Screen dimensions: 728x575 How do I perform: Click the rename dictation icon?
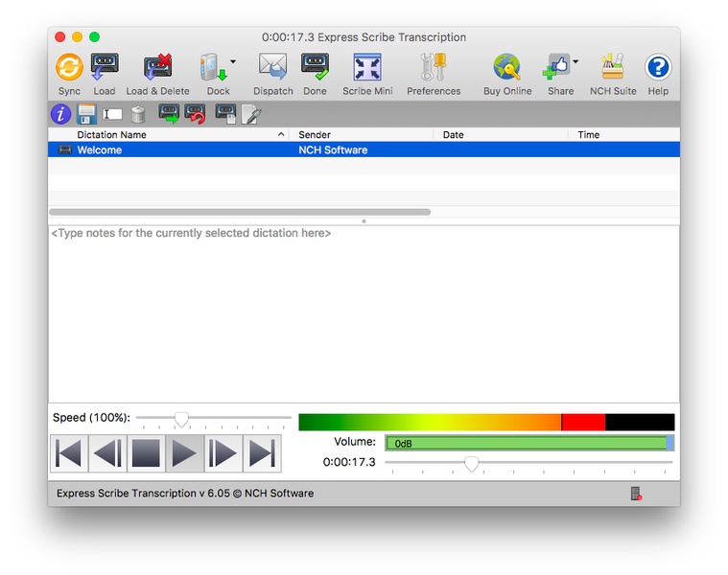(x=112, y=114)
